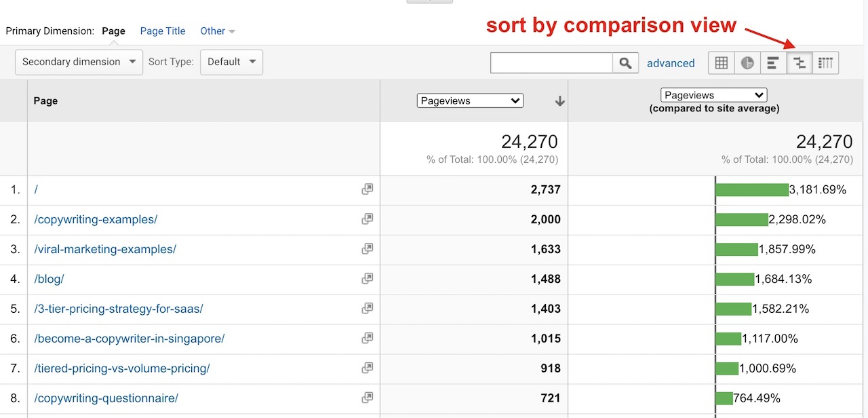Click the advanced filter link
This screenshot has height=418, width=868.
coord(671,63)
